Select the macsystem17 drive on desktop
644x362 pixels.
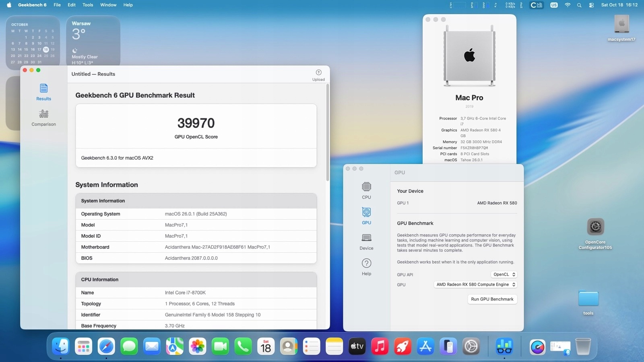pos(621,29)
